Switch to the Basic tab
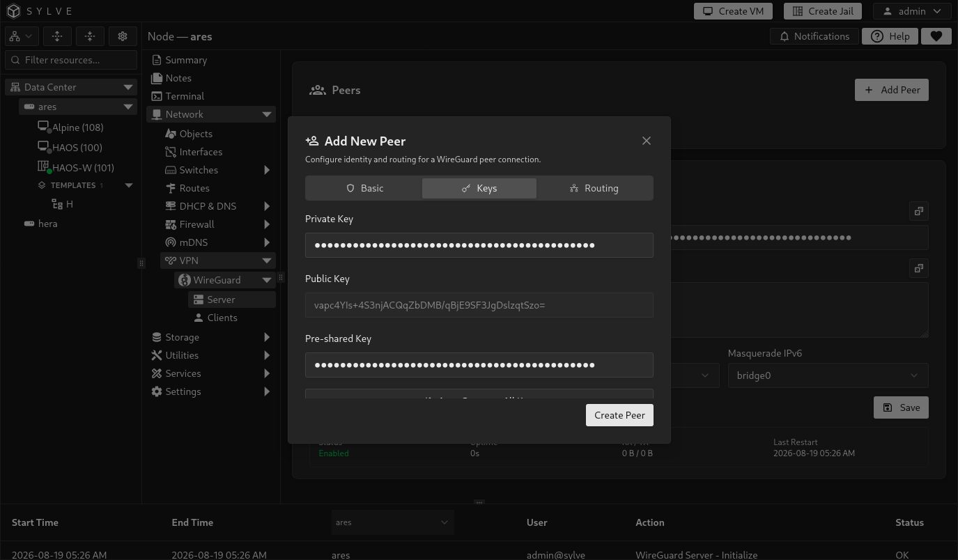The width and height of the screenshot is (958, 560). point(364,188)
